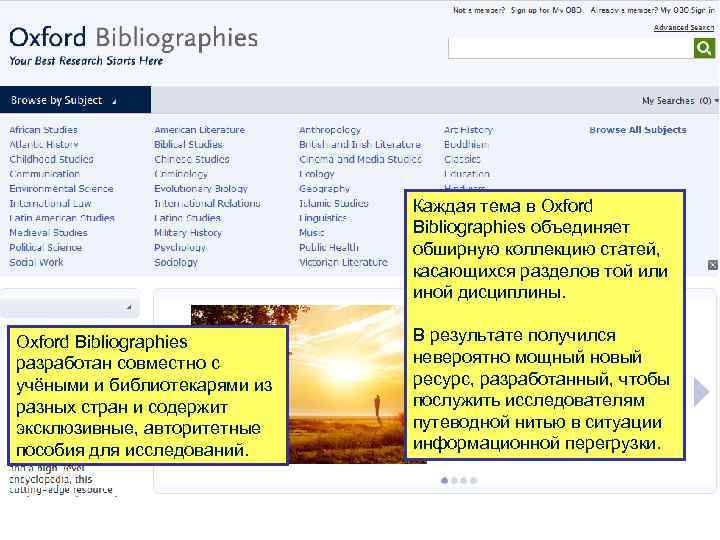Click in the search input field
The height and width of the screenshot is (540, 720).
tap(571, 48)
